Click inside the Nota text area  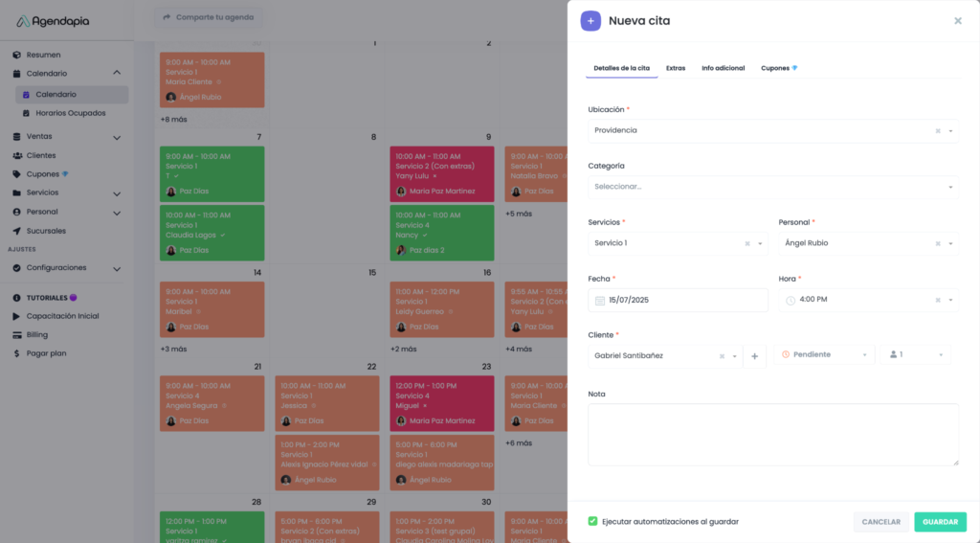(x=772, y=434)
